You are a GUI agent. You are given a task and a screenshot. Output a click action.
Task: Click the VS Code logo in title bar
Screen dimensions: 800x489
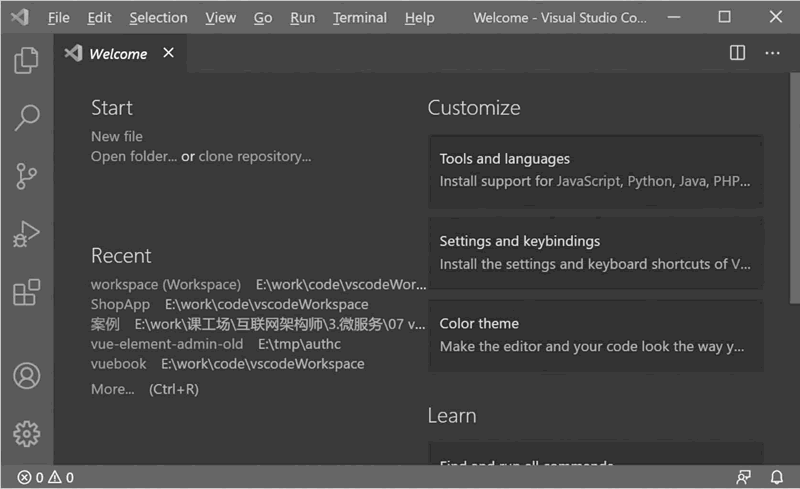pos(20,17)
